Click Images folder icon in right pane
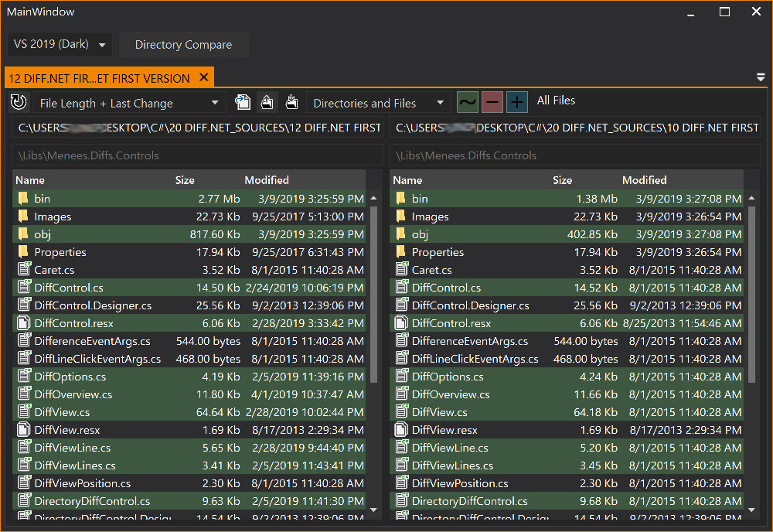Image resolution: width=773 pixels, height=532 pixels. point(400,216)
